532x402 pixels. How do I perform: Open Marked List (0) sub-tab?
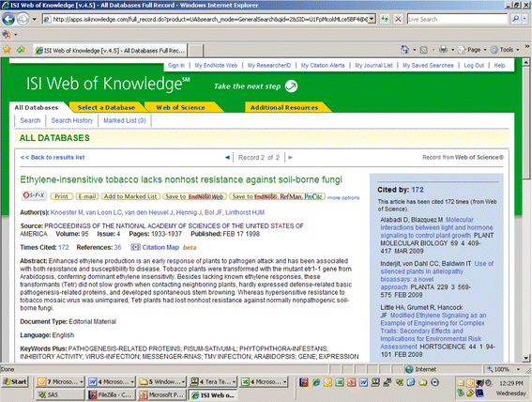pos(125,120)
